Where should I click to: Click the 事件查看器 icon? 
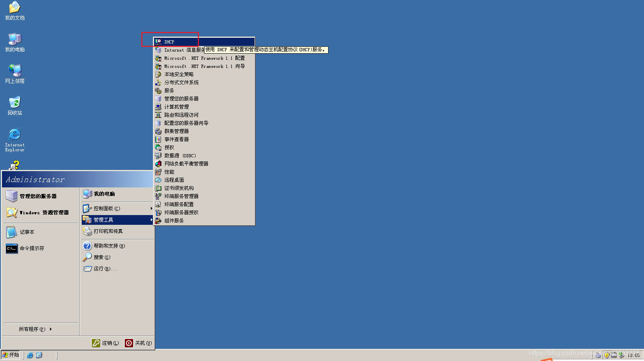158,139
